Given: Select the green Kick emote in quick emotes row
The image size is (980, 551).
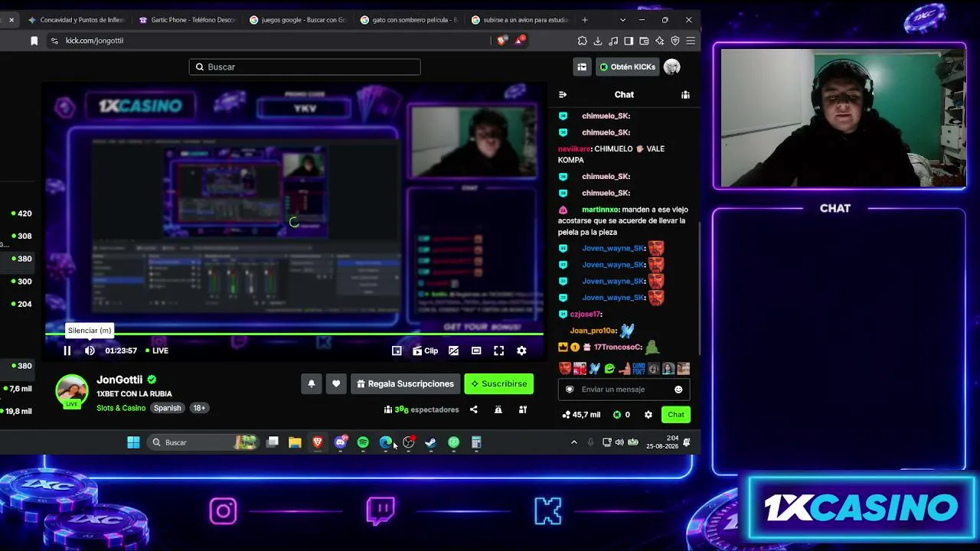Looking at the screenshot, I should (x=609, y=369).
